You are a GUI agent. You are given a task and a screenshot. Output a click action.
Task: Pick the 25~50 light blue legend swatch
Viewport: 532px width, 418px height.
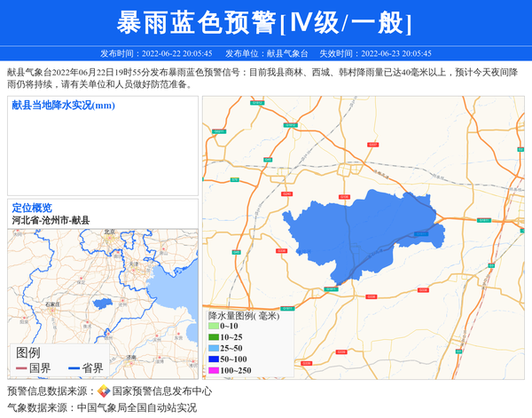[x=213, y=349]
